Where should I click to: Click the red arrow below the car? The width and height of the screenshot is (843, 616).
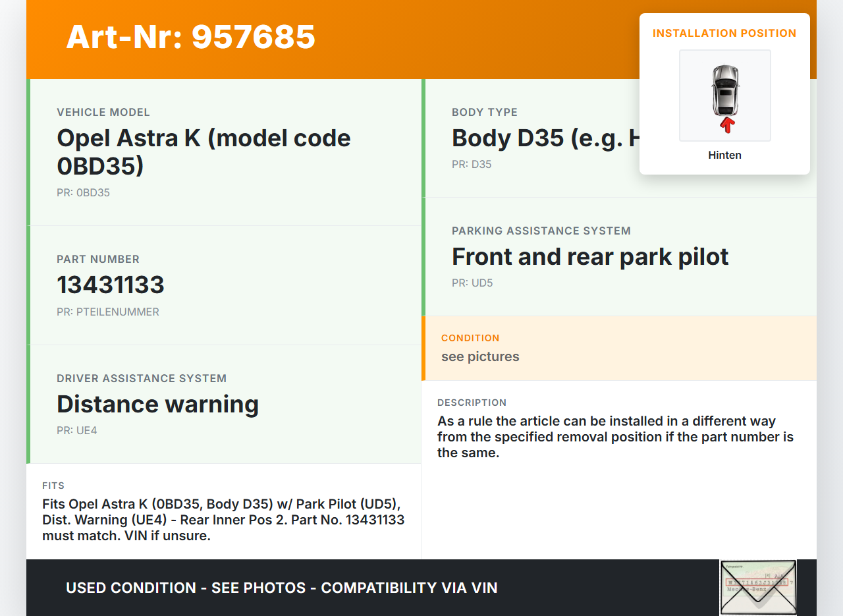point(726,125)
